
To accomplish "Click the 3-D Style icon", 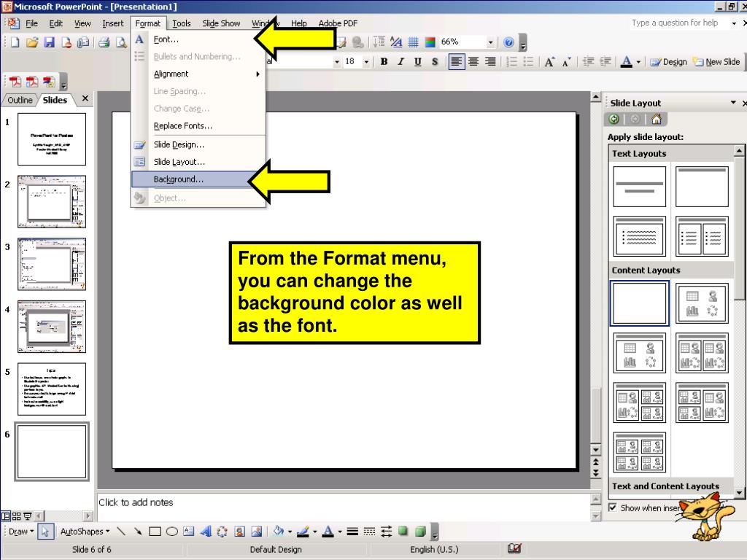I will pos(420,531).
